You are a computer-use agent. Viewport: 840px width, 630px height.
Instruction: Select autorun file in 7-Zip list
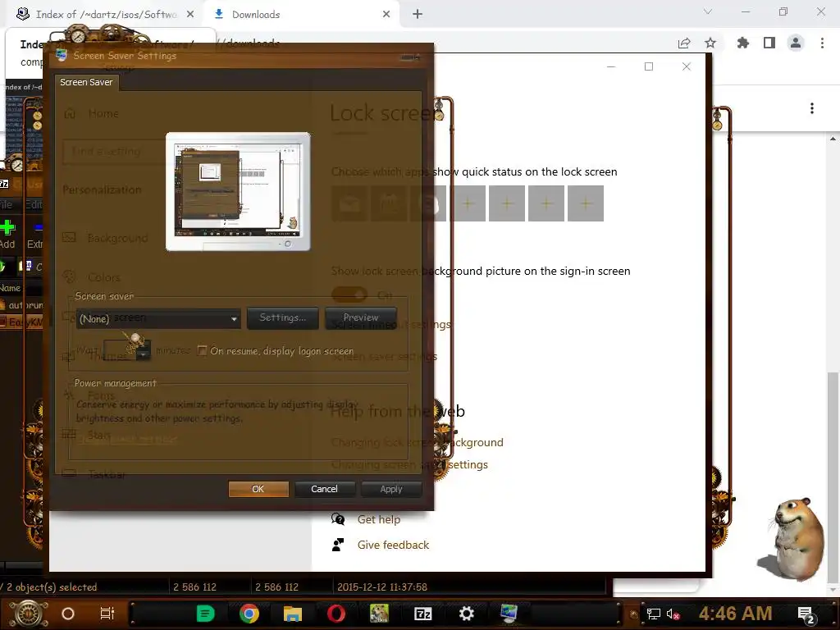tap(25, 305)
